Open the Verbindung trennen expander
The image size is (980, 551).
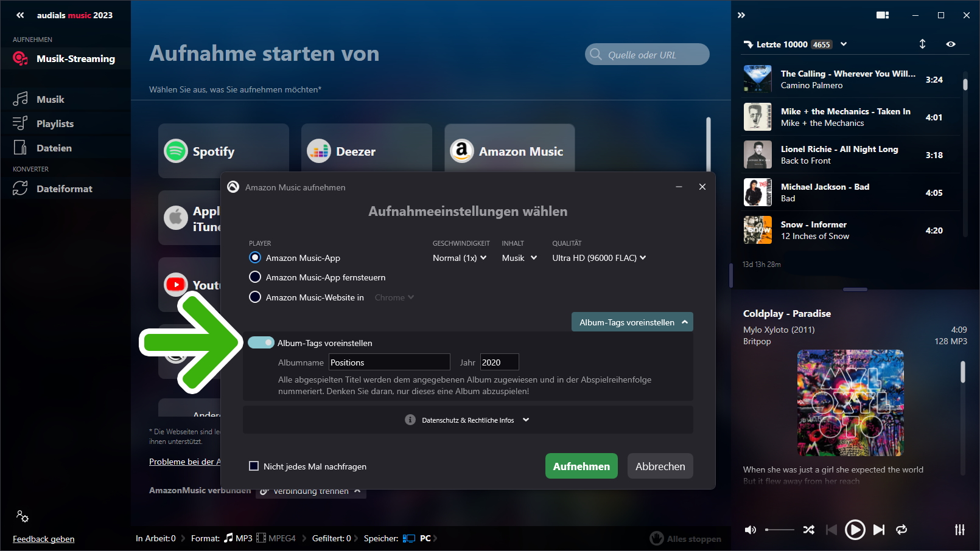point(311,491)
